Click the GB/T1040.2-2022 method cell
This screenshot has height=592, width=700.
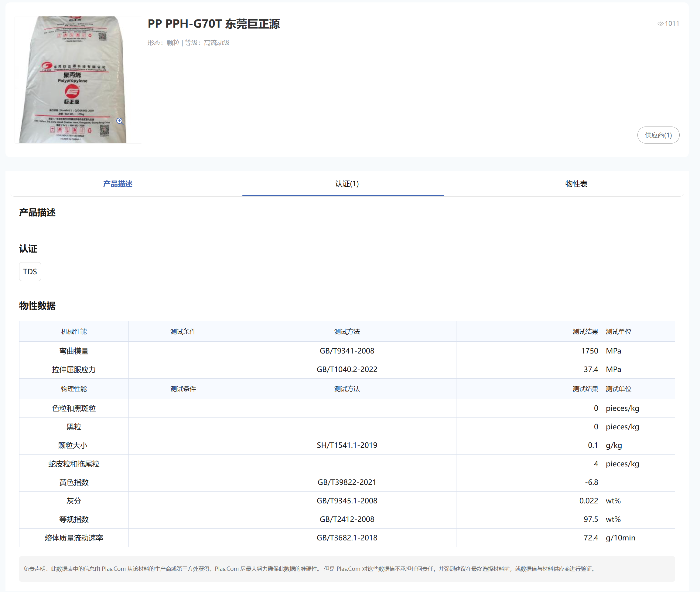(x=347, y=369)
